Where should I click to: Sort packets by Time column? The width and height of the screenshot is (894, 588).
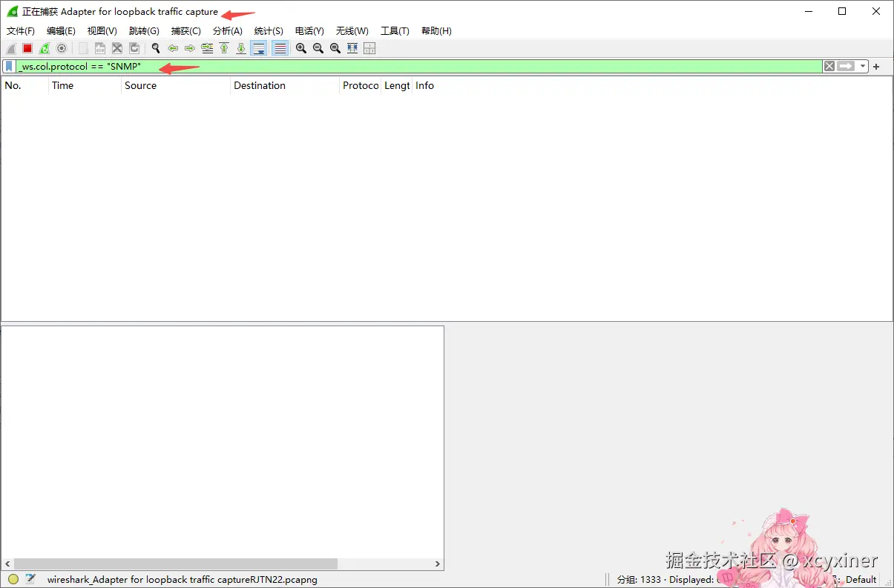(x=85, y=85)
